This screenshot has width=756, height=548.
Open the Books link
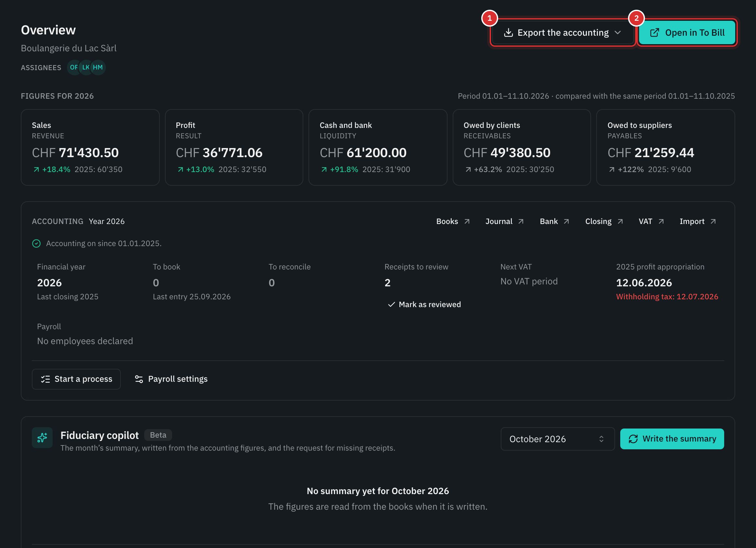pos(453,221)
